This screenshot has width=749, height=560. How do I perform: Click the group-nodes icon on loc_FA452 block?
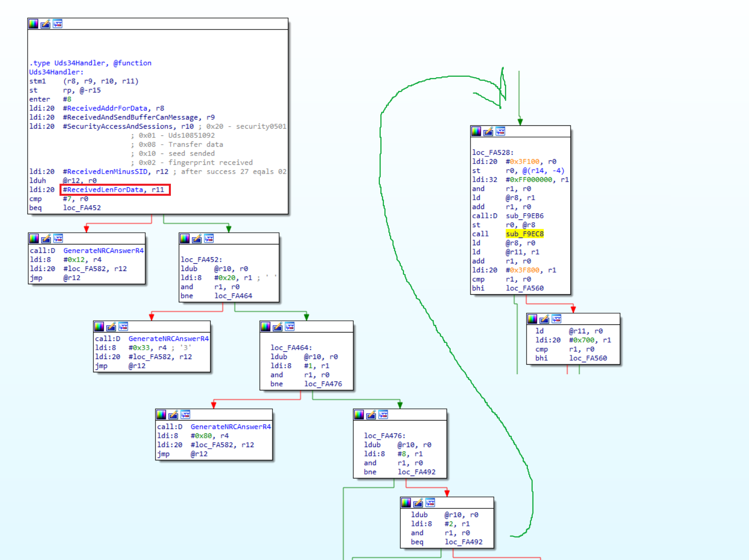[209, 238]
